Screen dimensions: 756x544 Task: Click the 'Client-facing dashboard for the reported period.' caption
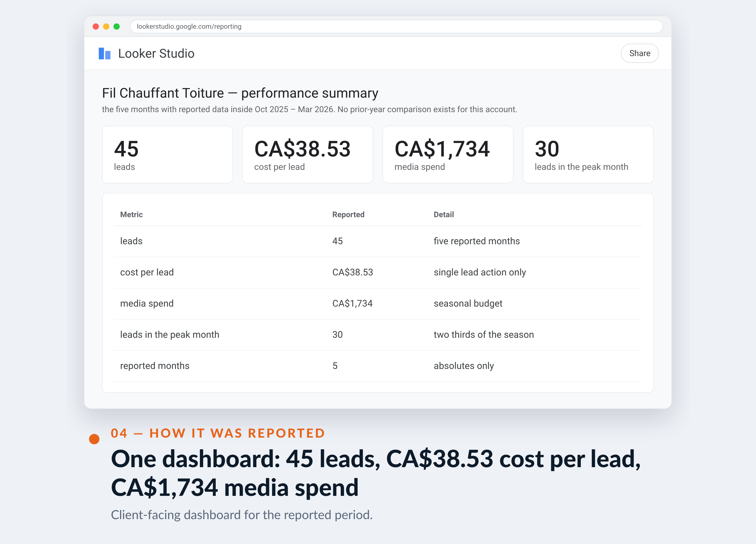[x=242, y=515]
